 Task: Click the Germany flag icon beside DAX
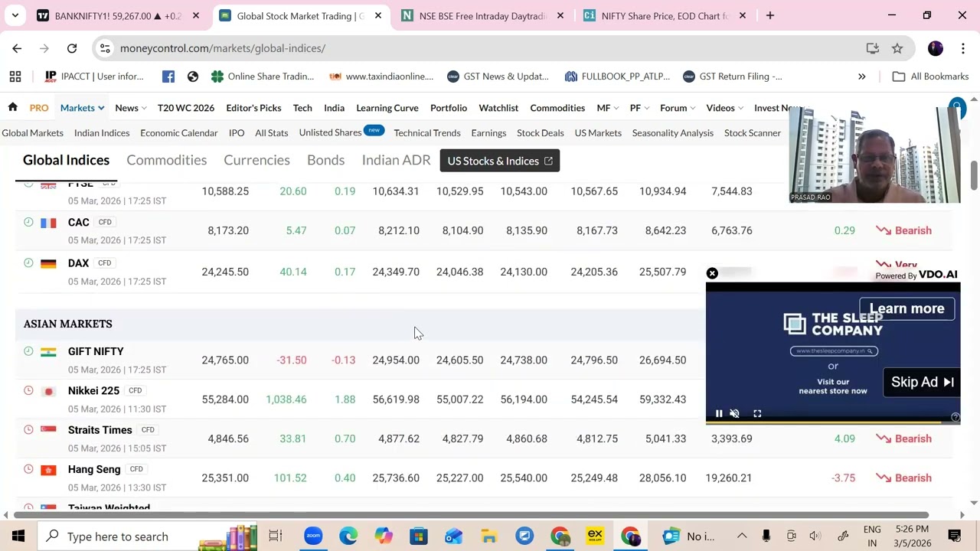pyautogui.click(x=48, y=263)
